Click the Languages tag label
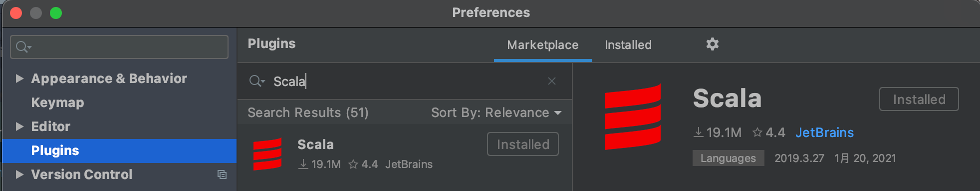Screen dimensions: 980x191 tap(728, 158)
